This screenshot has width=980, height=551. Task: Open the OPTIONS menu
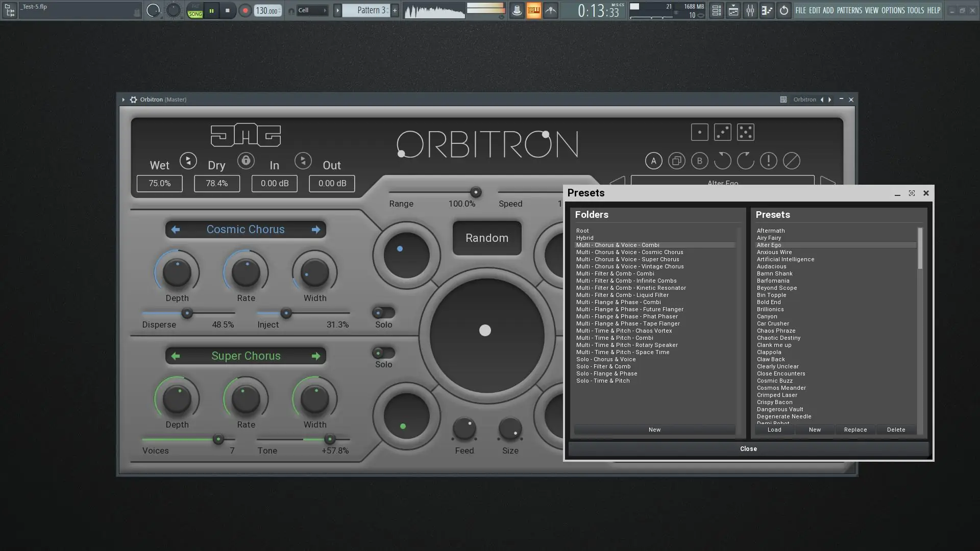(893, 10)
